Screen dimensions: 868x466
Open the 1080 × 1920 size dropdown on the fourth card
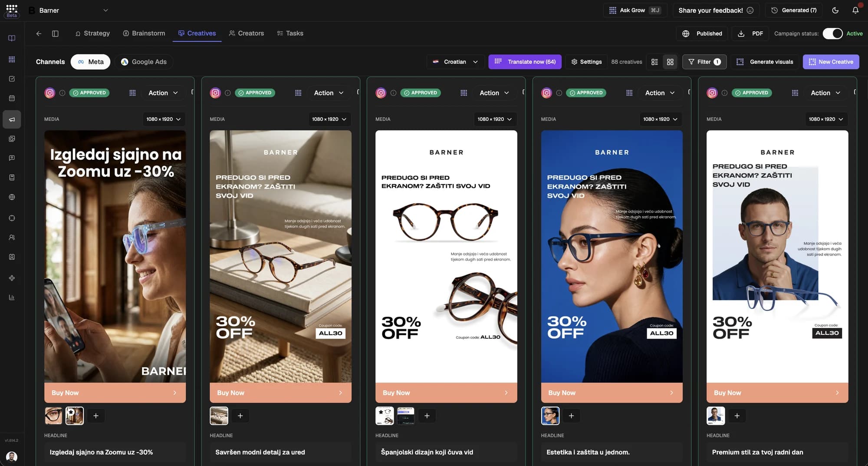click(661, 119)
